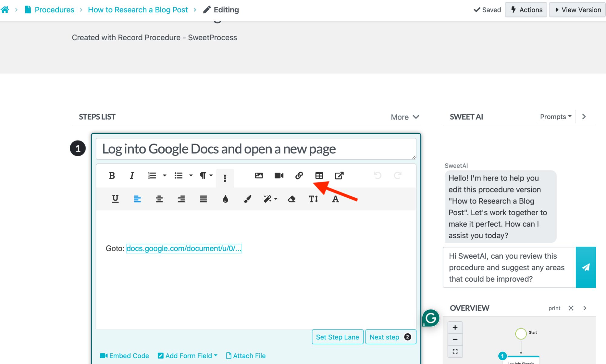The image size is (606, 364).
Task: Undo the last edit
Action: (377, 175)
